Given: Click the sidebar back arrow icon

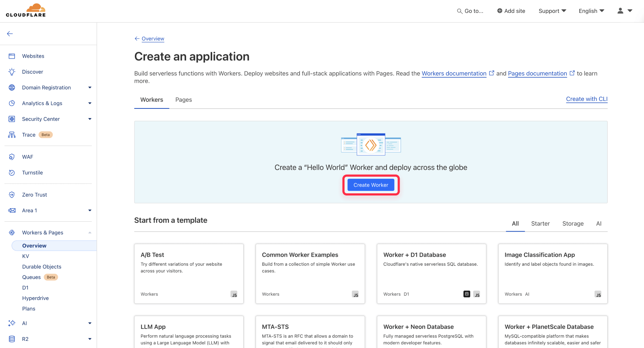Looking at the screenshot, I should tap(10, 34).
